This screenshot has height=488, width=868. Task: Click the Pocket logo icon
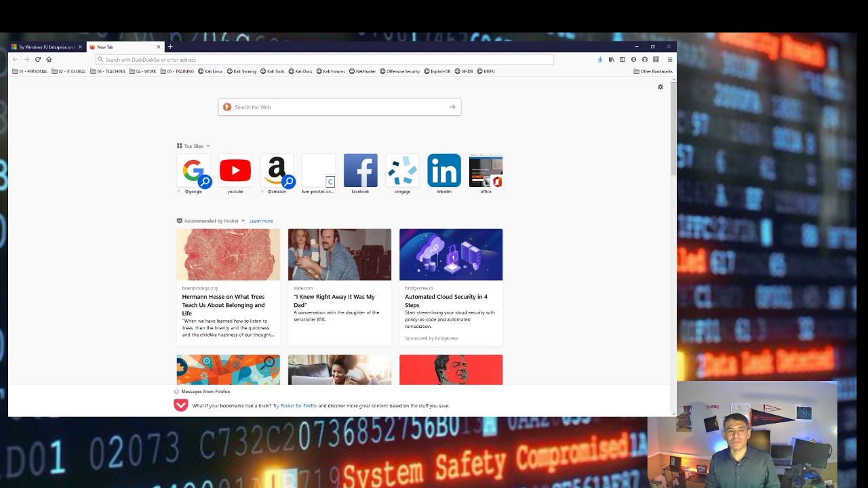coord(180,405)
